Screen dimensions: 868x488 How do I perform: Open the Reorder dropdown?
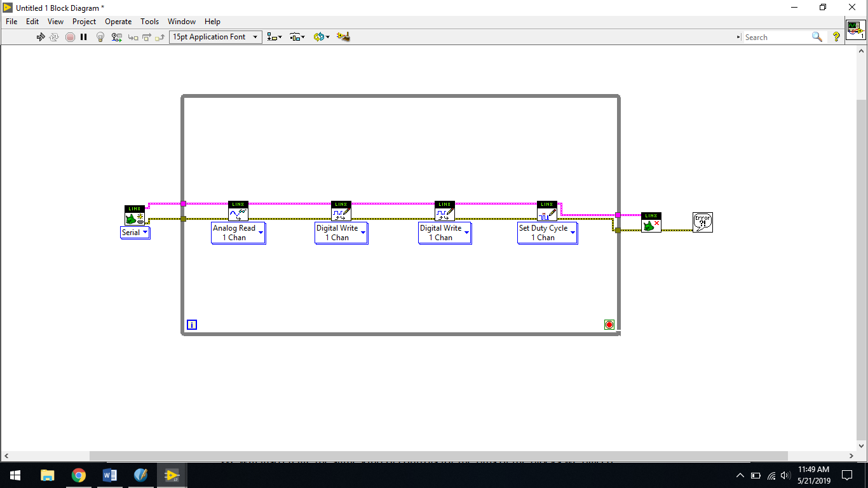click(x=321, y=37)
